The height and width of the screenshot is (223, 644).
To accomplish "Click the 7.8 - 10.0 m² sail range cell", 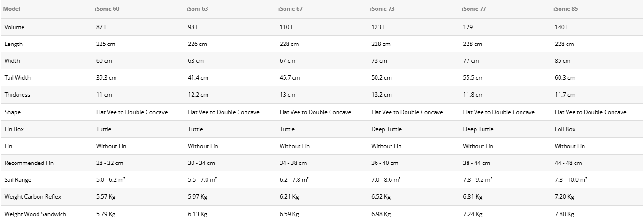I will click(571, 180).
